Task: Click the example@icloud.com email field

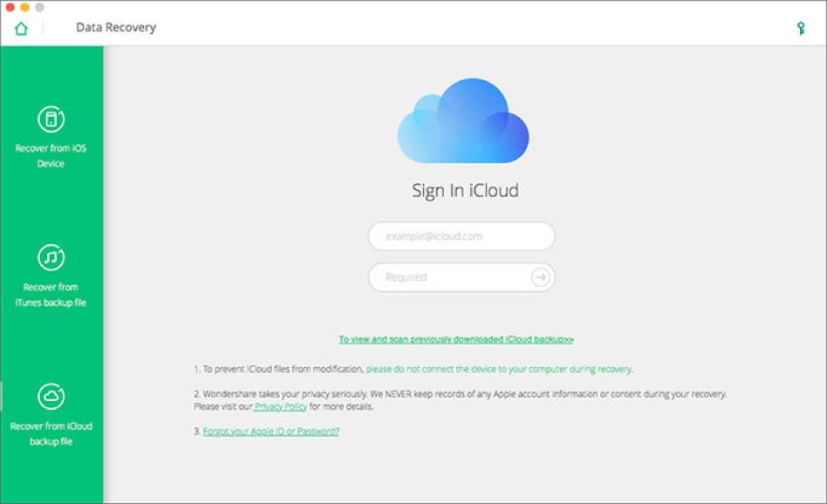Action: (461, 235)
